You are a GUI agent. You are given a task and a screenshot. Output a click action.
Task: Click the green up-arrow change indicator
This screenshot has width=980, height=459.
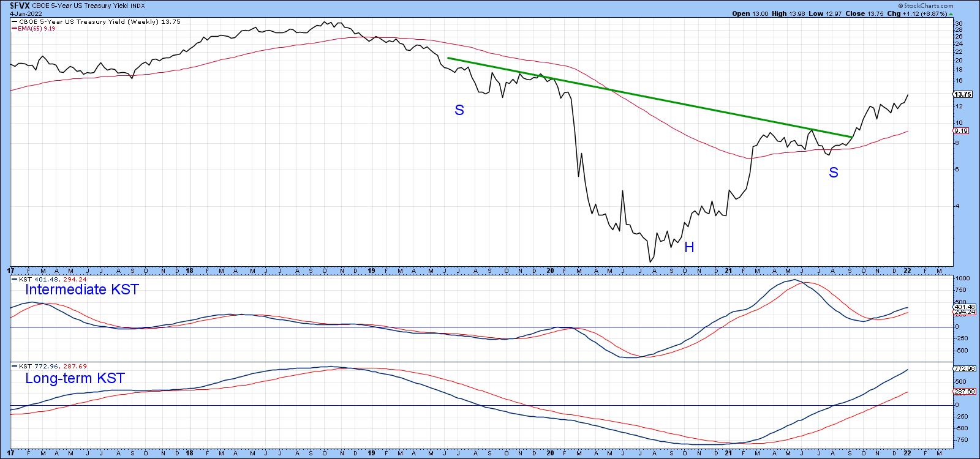tap(950, 13)
